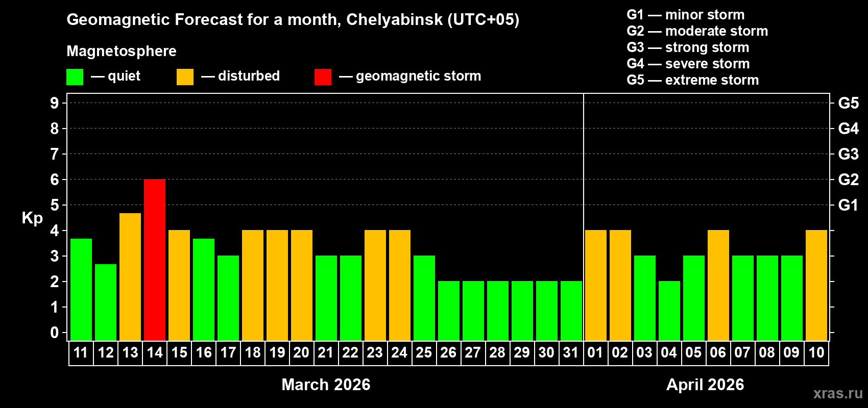Click the '— quiet' legend text

pos(115,76)
